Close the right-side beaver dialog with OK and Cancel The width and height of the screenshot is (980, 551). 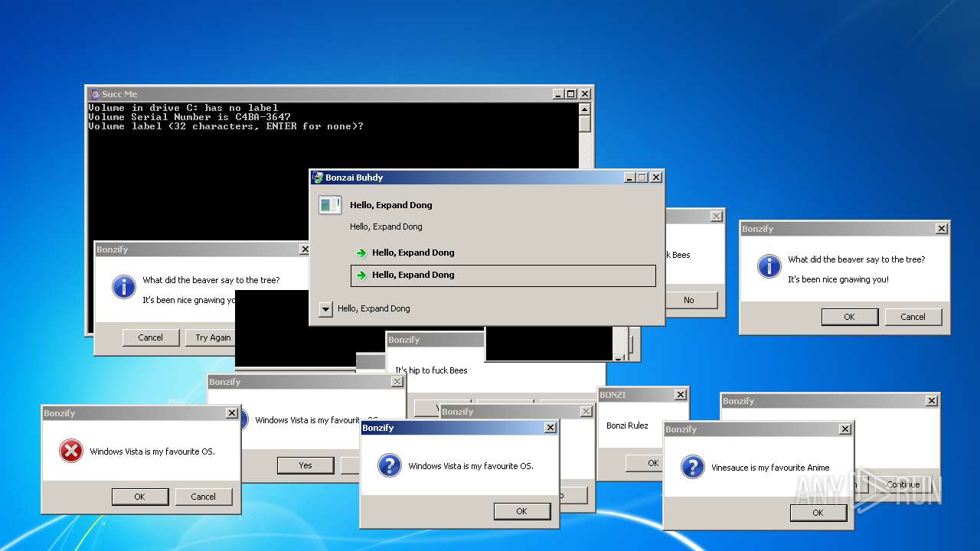pos(942,229)
